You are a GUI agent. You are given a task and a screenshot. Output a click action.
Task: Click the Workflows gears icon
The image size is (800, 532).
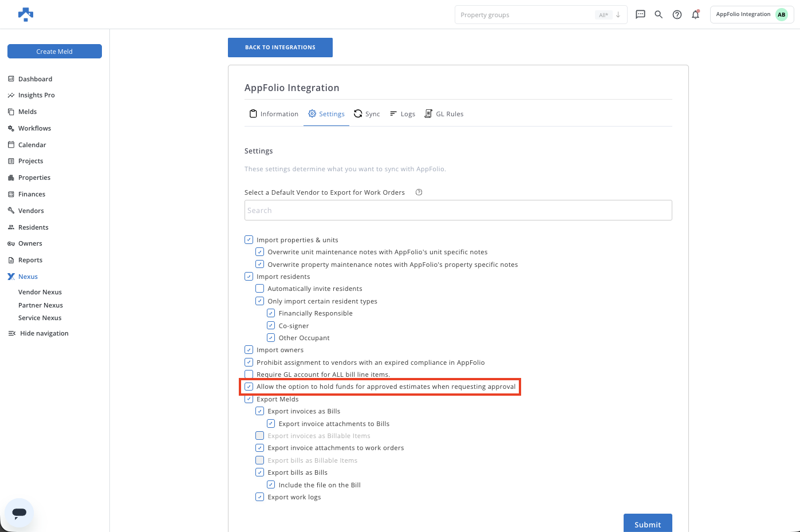pos(11,128)
